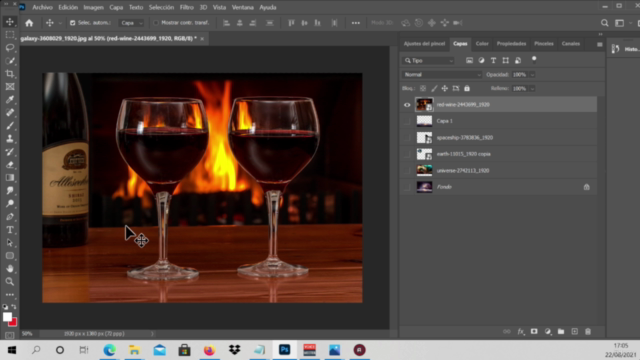Delete the selected layer trash icon
This screenshot has height=360, width=640.
pos(588,331)
